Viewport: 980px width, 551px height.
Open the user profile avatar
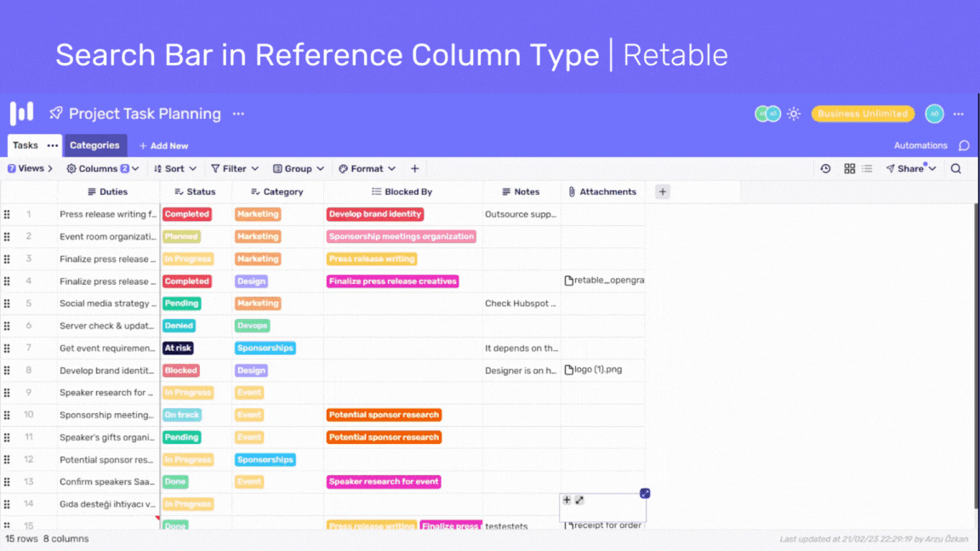(x=934, y=114)
